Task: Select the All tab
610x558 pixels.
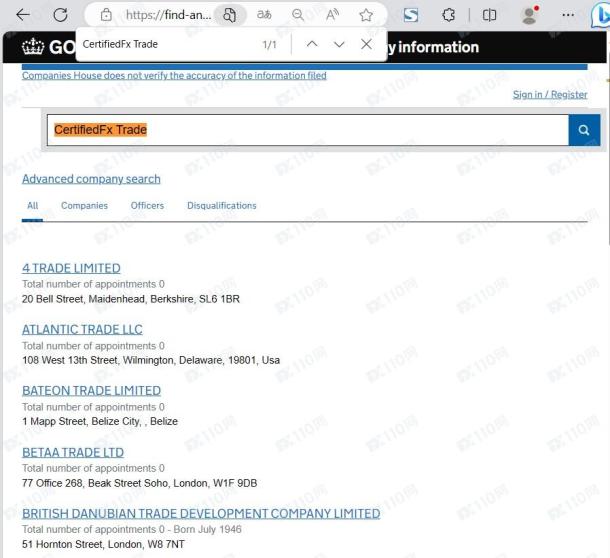Action: (x=32, y=205)
